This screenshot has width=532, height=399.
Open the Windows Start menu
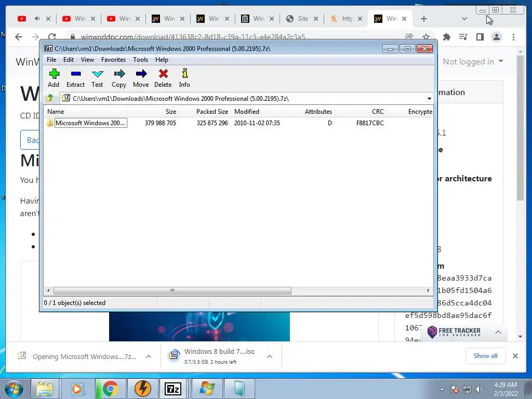[x=14, y=389]
